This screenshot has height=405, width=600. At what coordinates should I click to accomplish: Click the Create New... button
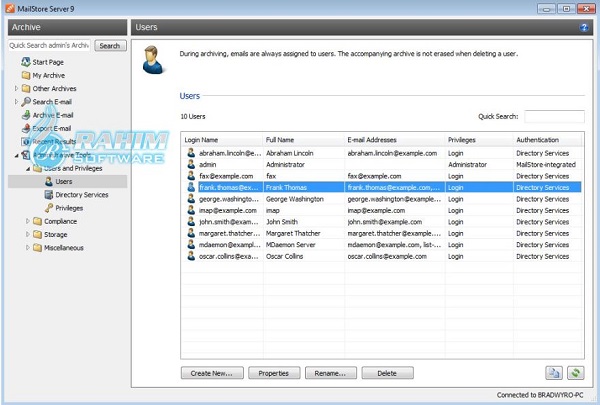pos(212,372)
